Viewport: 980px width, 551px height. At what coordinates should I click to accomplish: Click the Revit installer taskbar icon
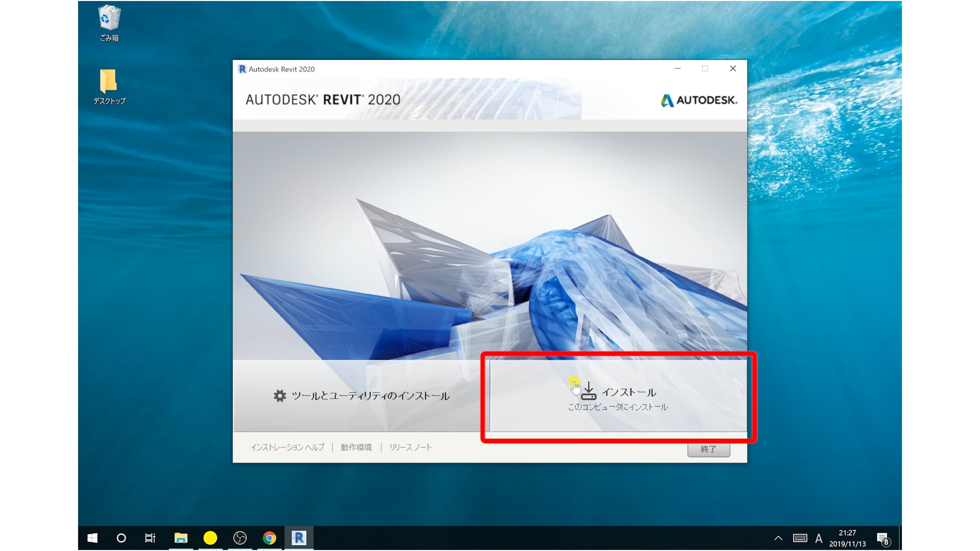click(299, 538)
